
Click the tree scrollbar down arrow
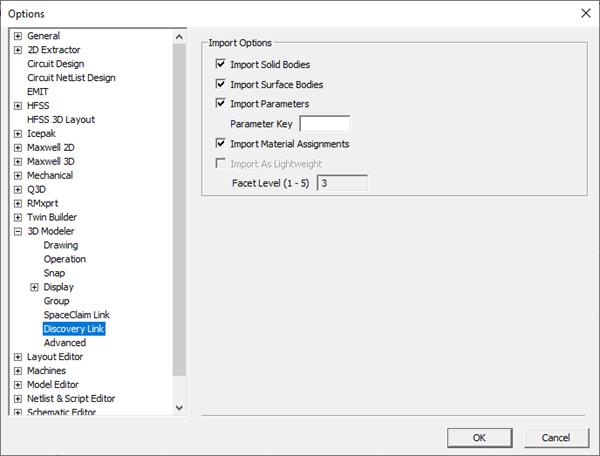pos(179,408)
